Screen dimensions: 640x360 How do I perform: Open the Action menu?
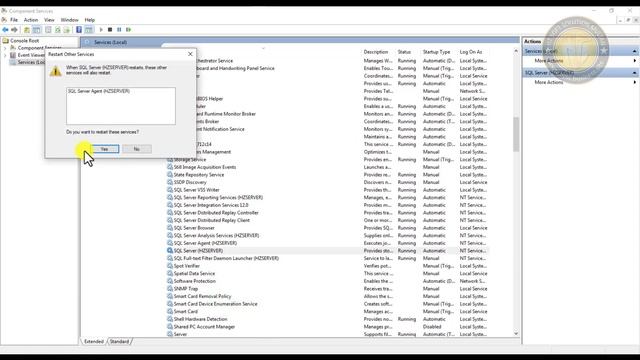click(x=31, y=20)
